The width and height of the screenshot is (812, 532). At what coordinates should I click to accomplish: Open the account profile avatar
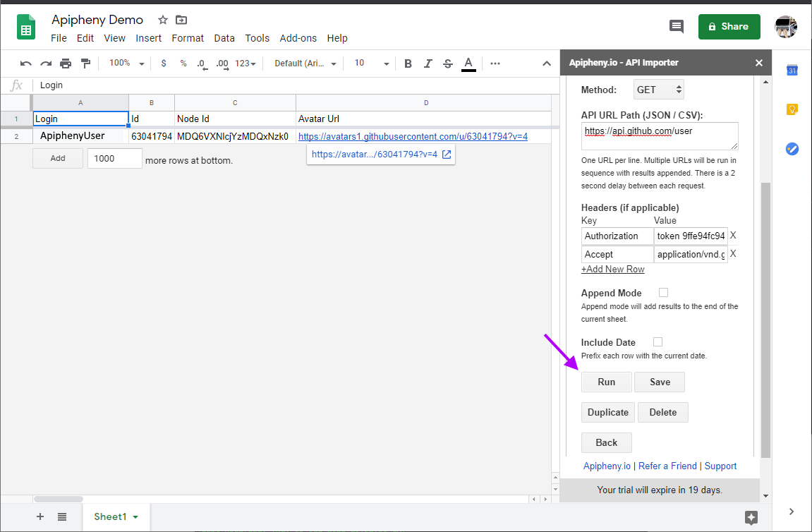tap(786, 27)
